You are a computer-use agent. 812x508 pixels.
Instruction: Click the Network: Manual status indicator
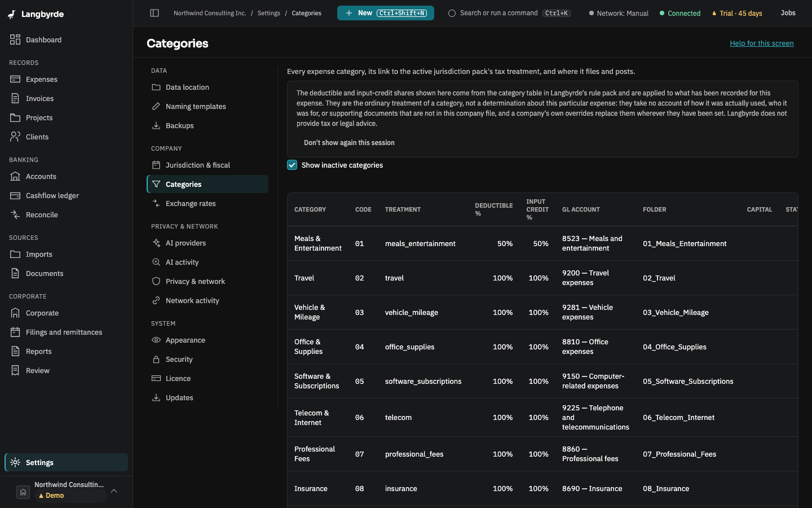(619, 13)
